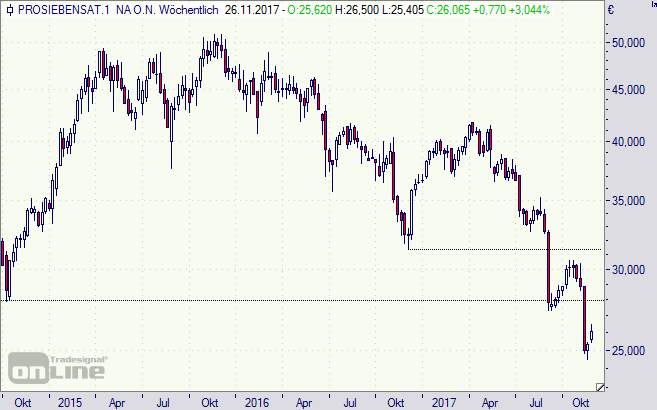Click the percent change +3,044%

pos(529,10)
